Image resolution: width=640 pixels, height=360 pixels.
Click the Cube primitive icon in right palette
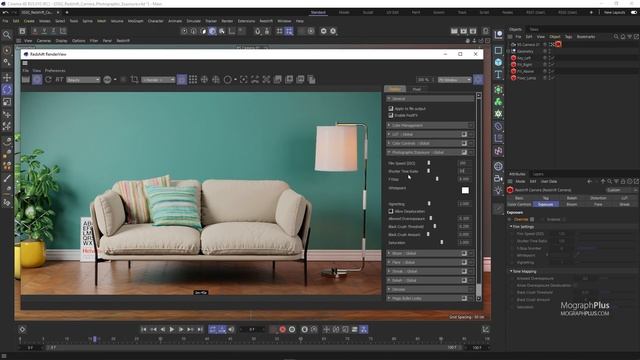point(498,62)
